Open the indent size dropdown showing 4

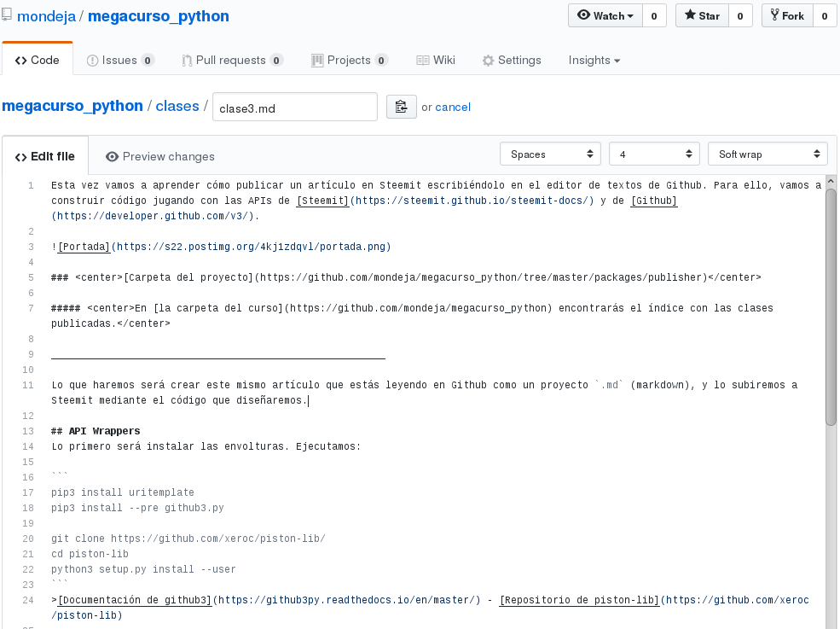tap(654, 154)
